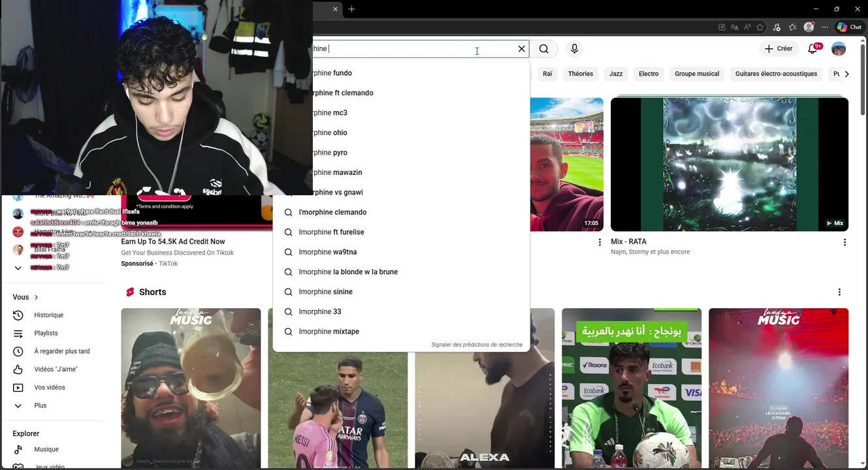868x470 pixels.
Task: Open 'À regarder plus tard' in sidebar
Action: pos(54,351)
